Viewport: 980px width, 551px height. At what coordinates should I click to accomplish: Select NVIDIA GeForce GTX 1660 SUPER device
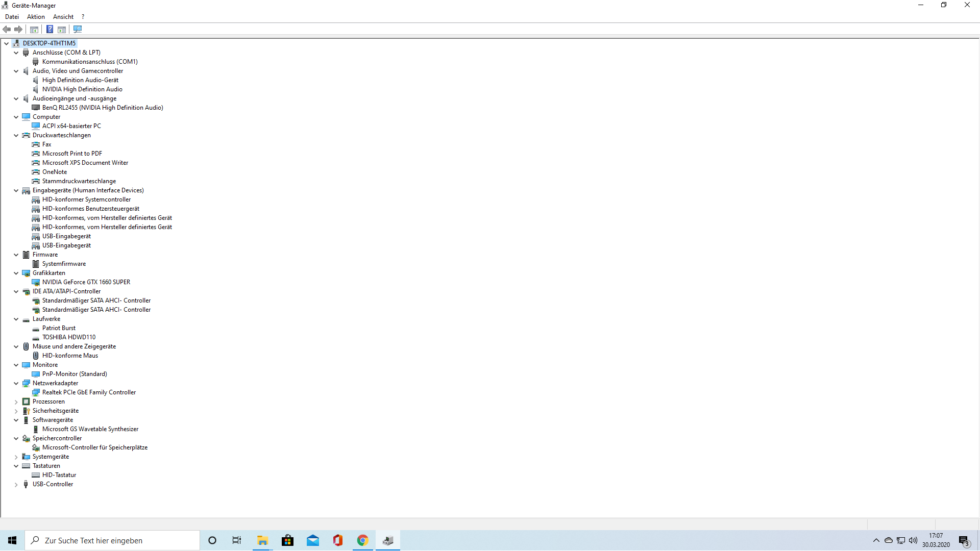coord(86,282)
